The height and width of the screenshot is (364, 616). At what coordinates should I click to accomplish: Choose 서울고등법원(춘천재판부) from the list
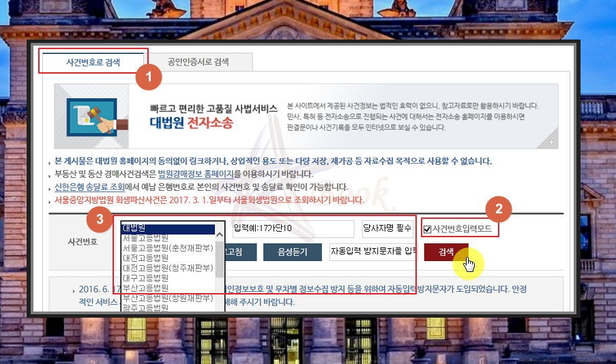[168, 248]
